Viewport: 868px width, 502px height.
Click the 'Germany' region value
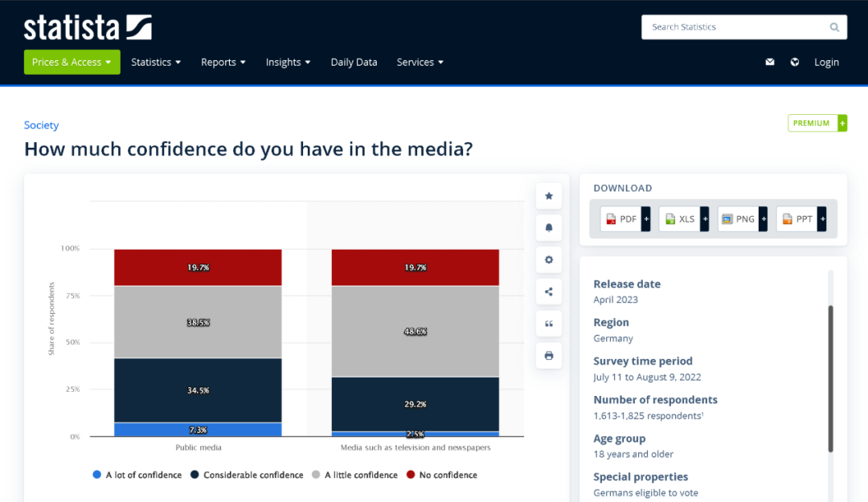[612, 338]
